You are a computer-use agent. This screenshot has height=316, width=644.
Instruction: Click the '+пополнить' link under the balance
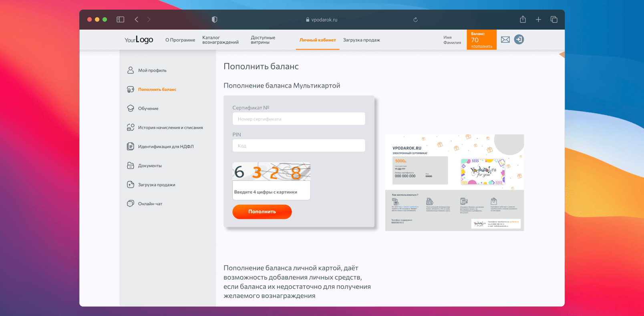click(482, 46)
